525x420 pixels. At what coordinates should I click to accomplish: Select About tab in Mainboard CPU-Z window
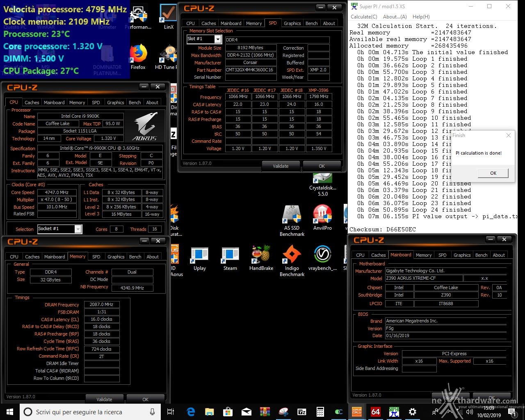499,255
